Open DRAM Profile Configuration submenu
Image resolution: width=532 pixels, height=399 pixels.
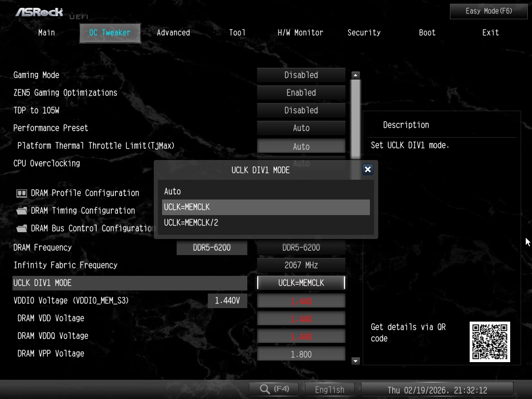pyautogui.click(x=85, y=193)
